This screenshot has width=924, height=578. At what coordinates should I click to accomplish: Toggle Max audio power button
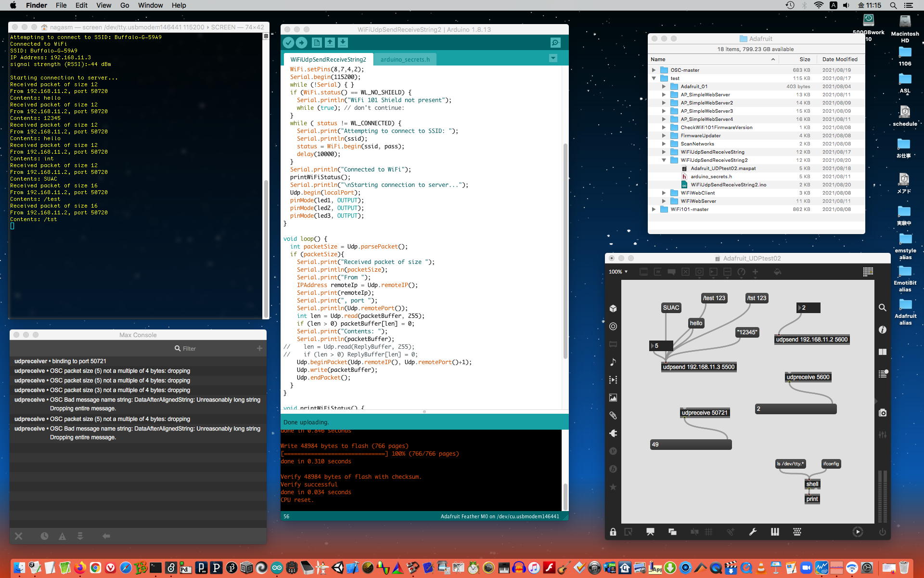[x=882, y=532]
